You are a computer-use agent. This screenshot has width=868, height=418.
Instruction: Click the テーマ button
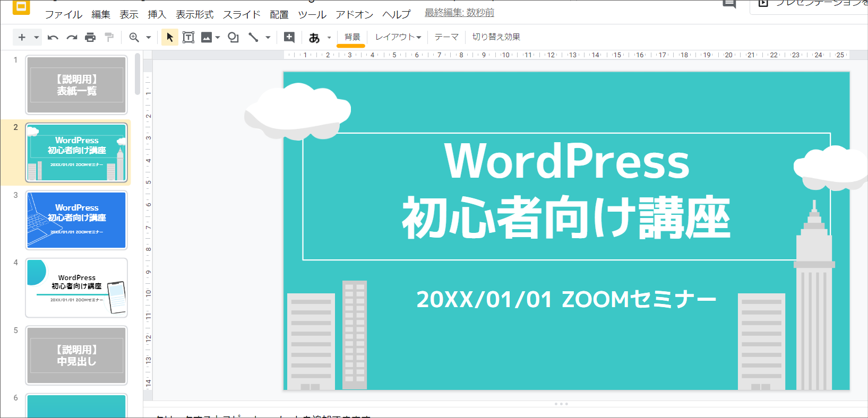pos(446,37)
